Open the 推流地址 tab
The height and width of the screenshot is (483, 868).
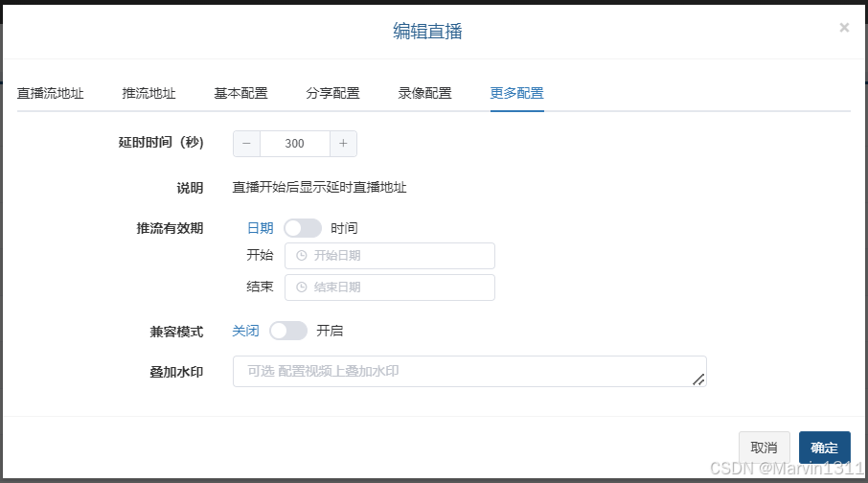pyautogui.click(x=148, y=93)
